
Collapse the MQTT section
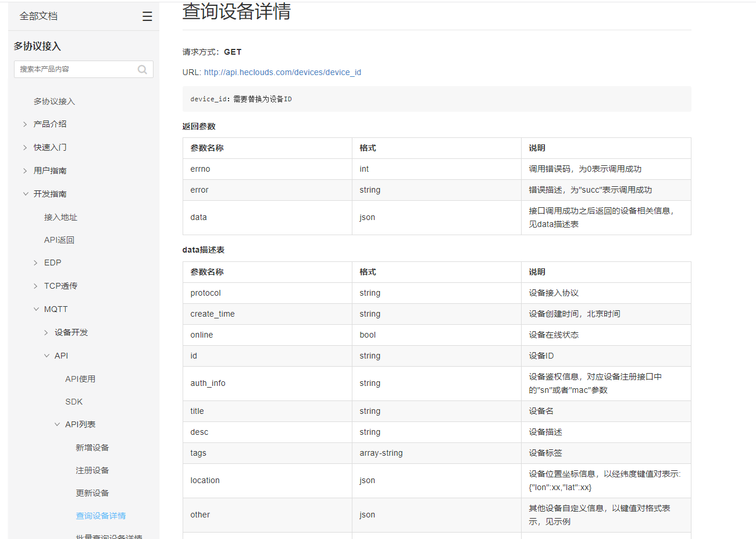pos(55,308)
